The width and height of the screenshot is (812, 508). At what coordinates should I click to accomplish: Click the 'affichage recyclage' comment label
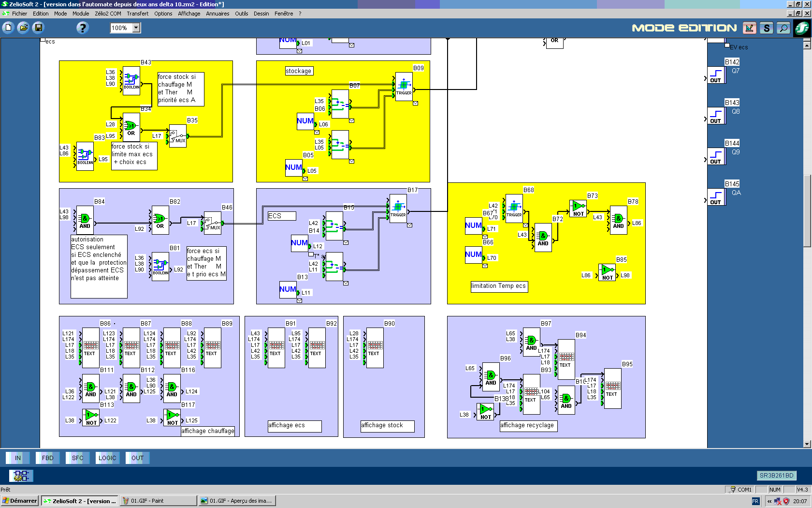(x=528, y=426)
